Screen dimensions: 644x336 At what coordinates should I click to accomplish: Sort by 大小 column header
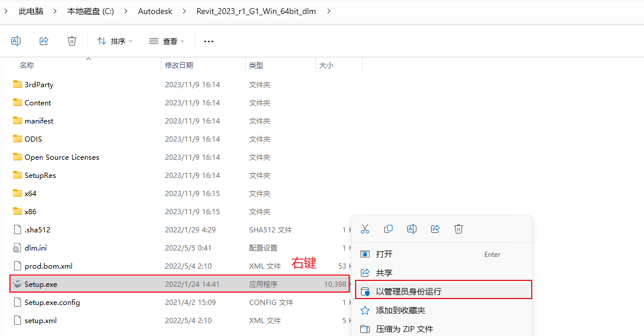[x=326, y=66]
